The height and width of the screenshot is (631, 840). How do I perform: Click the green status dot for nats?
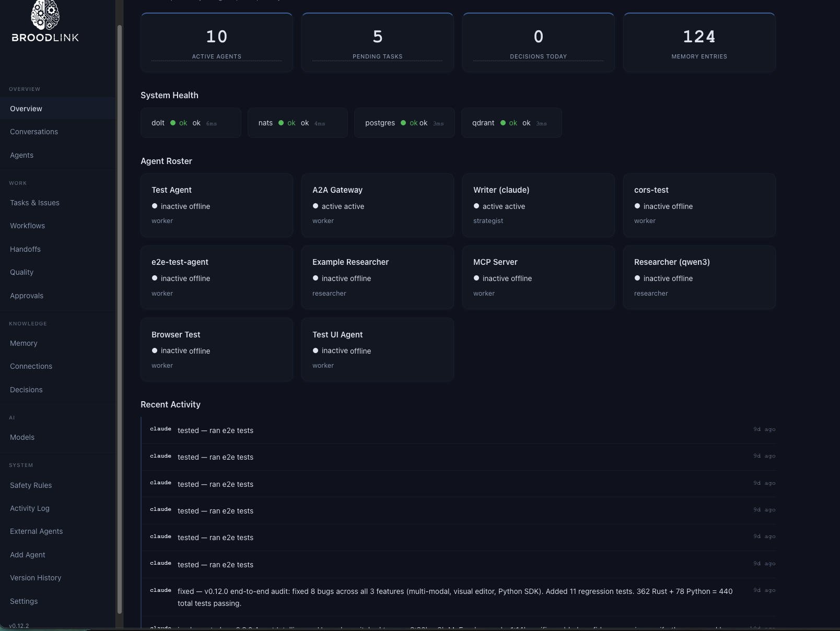(x=281, y=123)
